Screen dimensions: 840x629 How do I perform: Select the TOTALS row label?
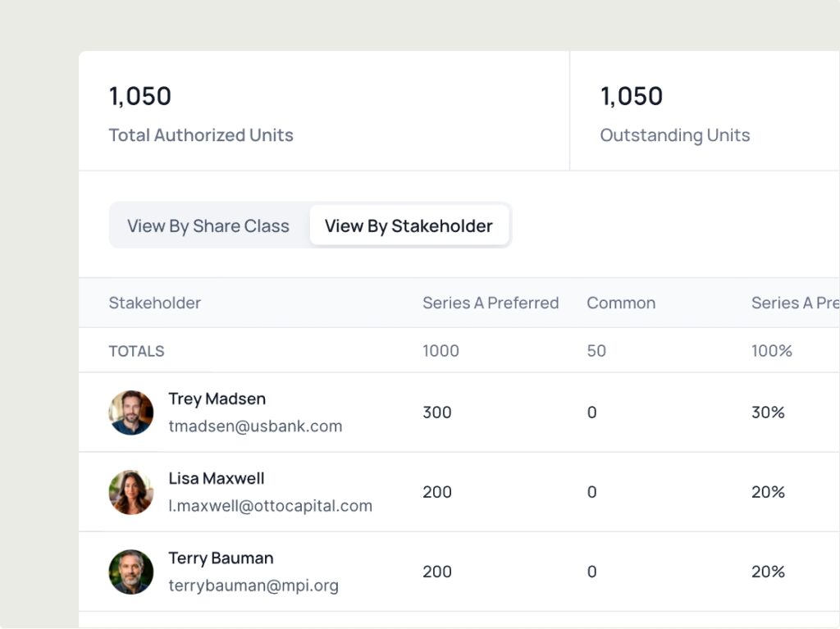pos(137,351)
